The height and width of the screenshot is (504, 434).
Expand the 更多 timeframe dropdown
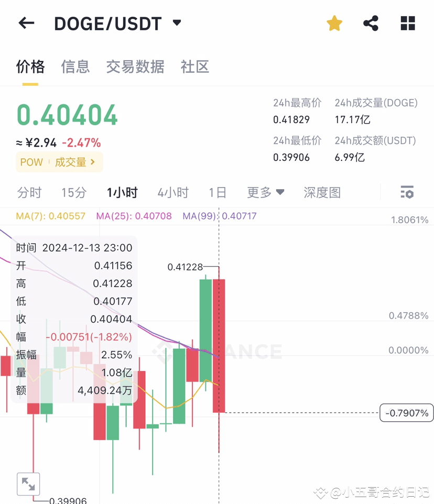(x=265, y=192)
